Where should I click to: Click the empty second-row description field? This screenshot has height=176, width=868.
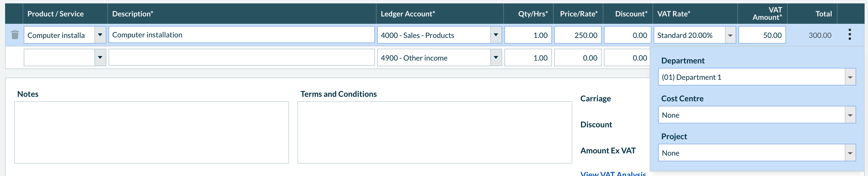point(241,57)
